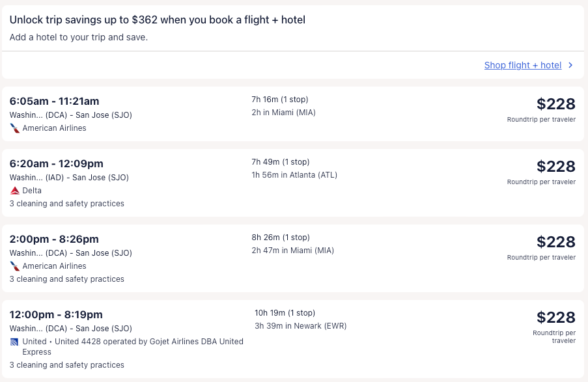Image resolution: width=588 pixels, height=382 pixels.
Task: Click the $228 price on the Delta flight
Action: click(x=555, y=167)
